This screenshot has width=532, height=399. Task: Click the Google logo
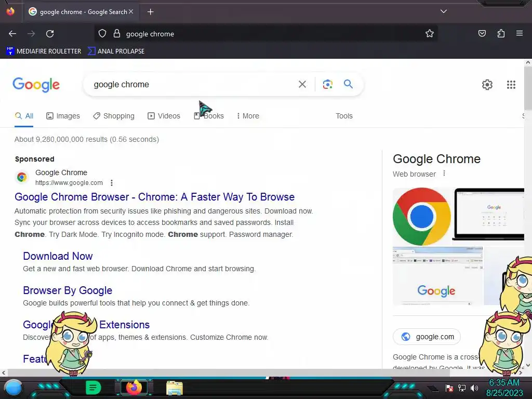(x=36, y=85)
